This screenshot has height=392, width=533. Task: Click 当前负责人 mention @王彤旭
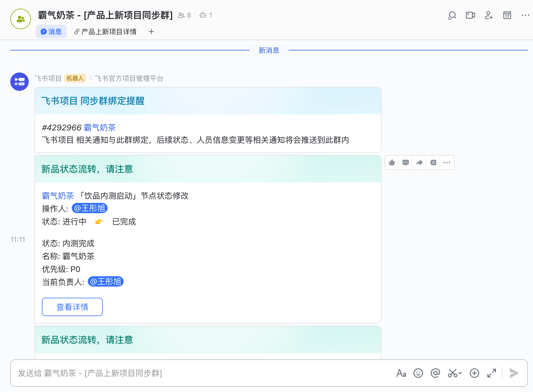tap(106, 282)
